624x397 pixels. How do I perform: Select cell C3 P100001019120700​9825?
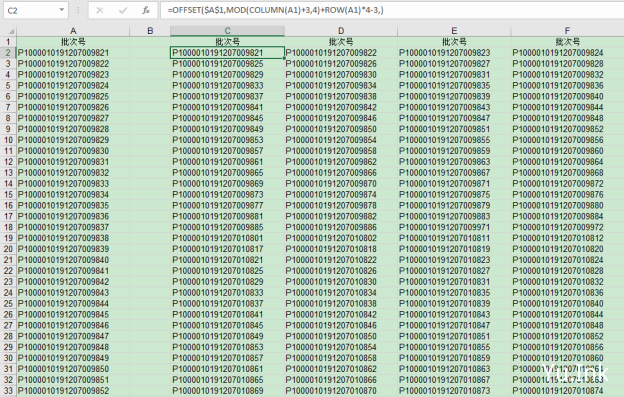[227, 64]
